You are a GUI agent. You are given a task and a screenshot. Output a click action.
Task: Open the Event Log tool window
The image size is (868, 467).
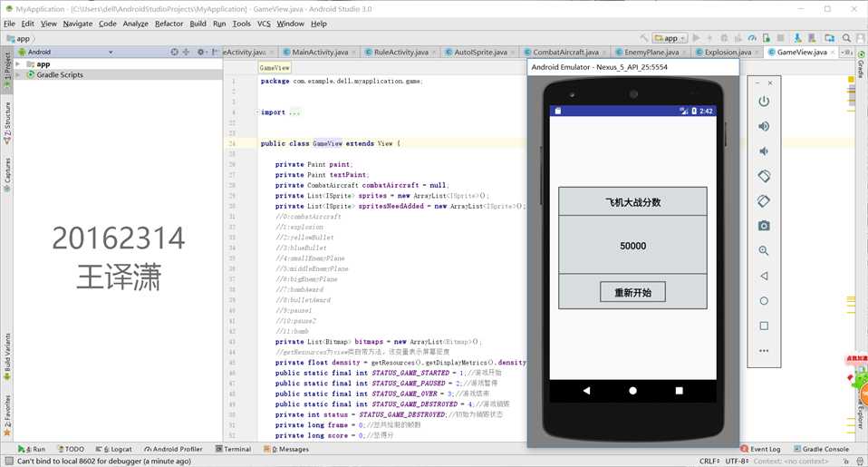760,449
